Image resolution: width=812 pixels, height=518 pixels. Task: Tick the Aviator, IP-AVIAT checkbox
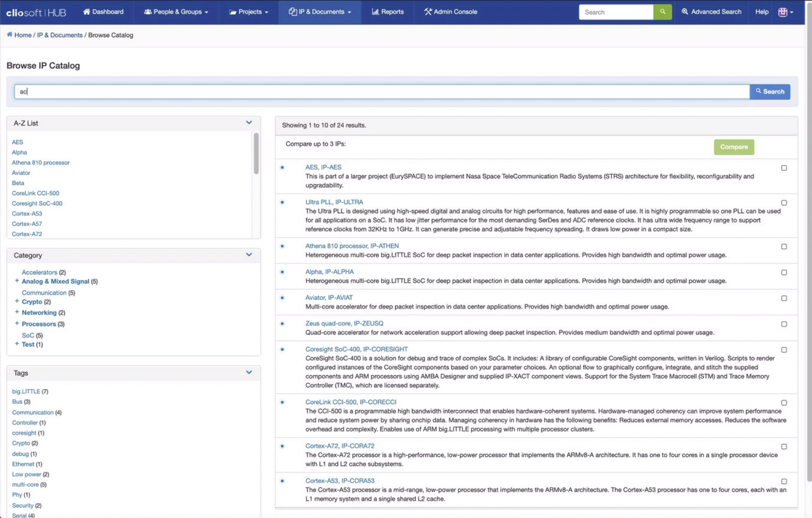tap(784, 298)
